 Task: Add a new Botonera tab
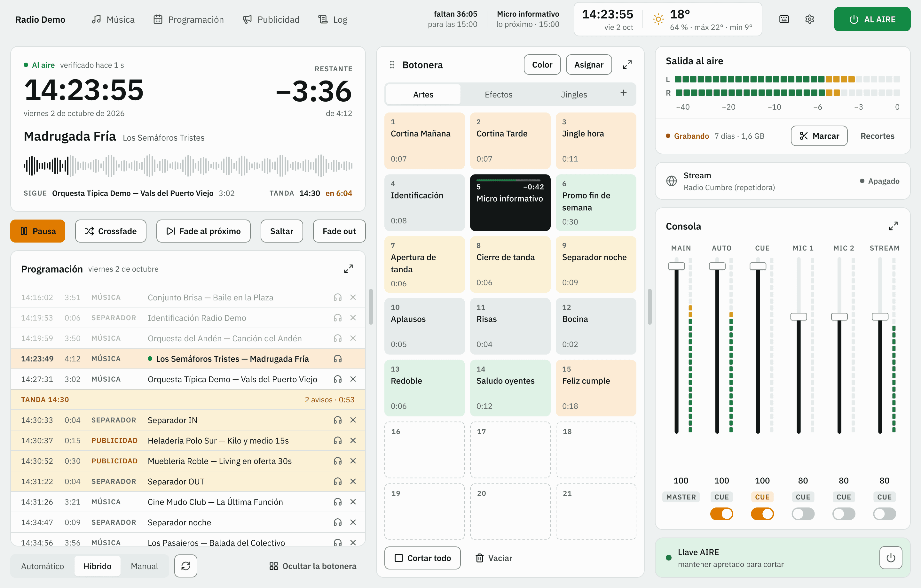(624, 93)
